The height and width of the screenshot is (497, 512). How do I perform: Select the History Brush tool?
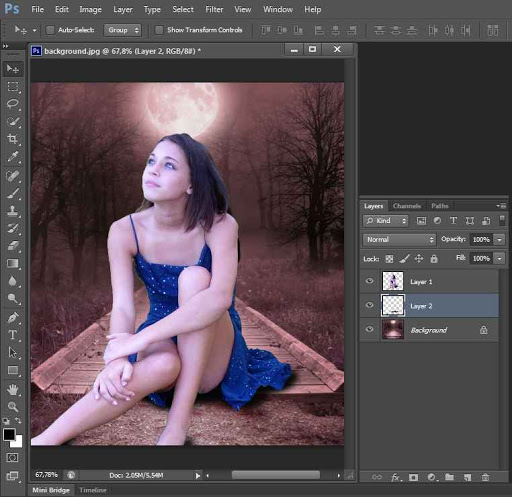(13, 228)
